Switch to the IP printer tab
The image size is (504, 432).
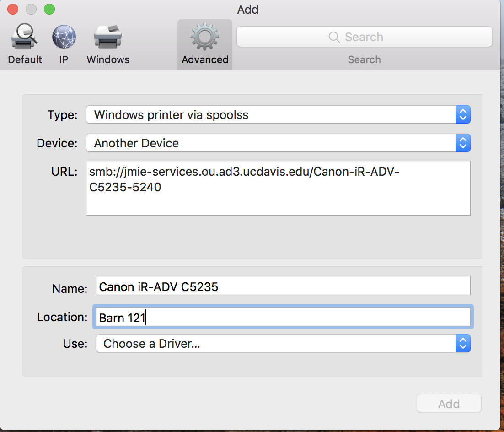64,44
